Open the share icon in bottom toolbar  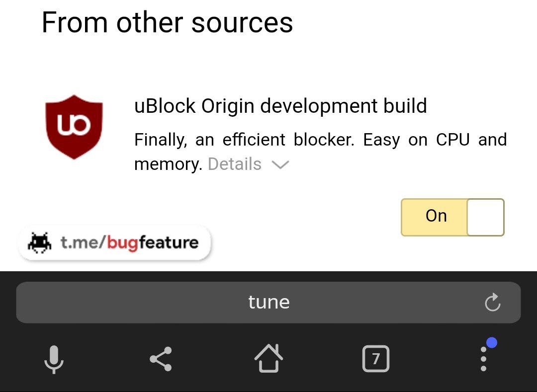click(x=161, y=359)
